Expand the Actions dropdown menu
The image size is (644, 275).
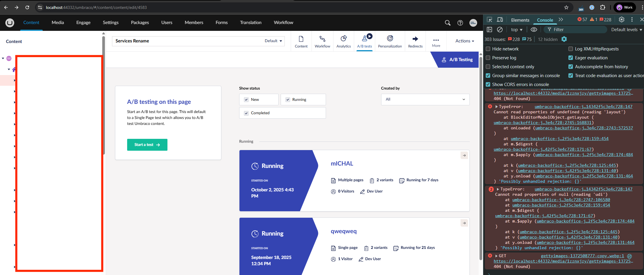pyautogui.click(x=464, y=41)
